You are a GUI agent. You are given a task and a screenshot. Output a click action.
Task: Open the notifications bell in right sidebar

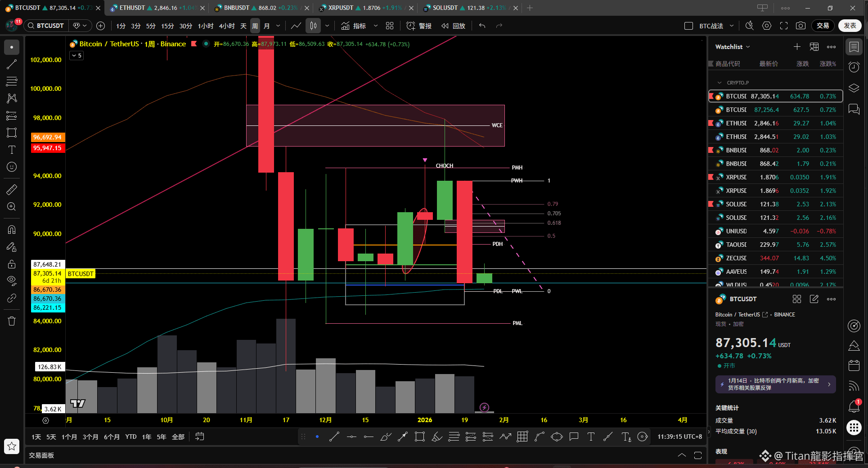854,406
